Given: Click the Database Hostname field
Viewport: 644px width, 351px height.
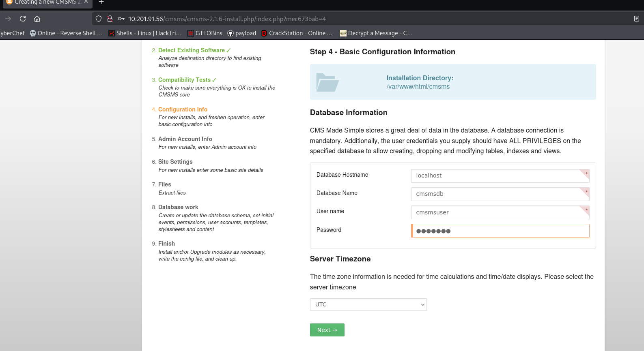Looking at the screenshot, I should coord(500,176).
